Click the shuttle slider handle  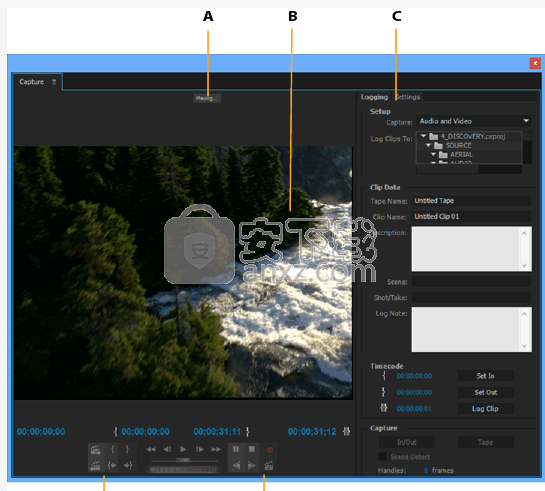coord(183,460)
